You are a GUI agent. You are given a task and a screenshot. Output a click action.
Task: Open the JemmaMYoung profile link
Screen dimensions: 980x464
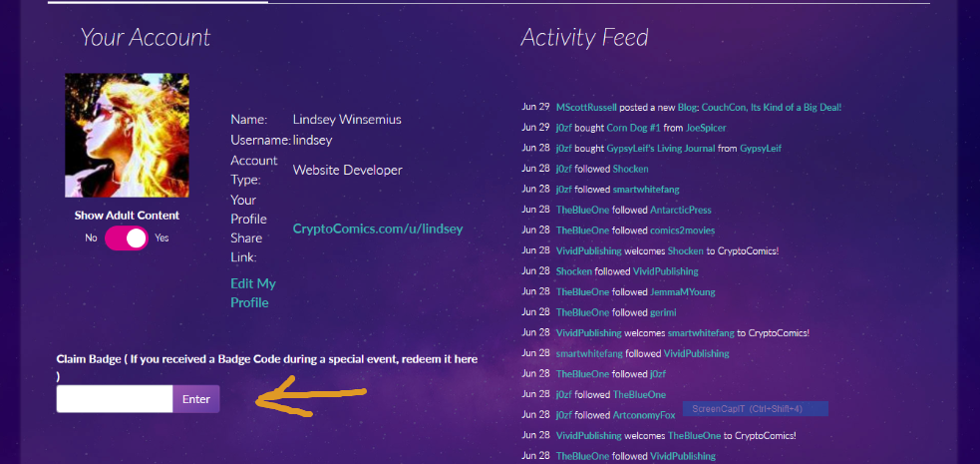683,292
